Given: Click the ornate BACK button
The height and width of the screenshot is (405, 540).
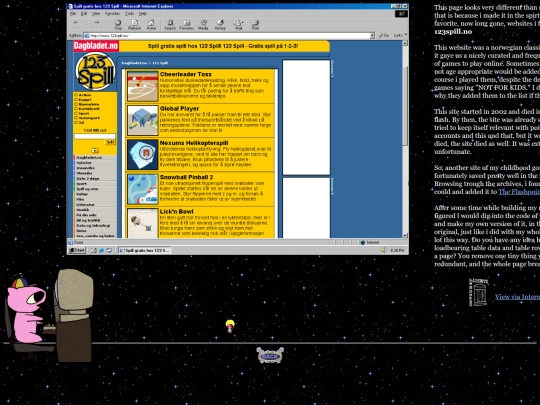Looking at the screenshot, I should [x=270, y=355].
